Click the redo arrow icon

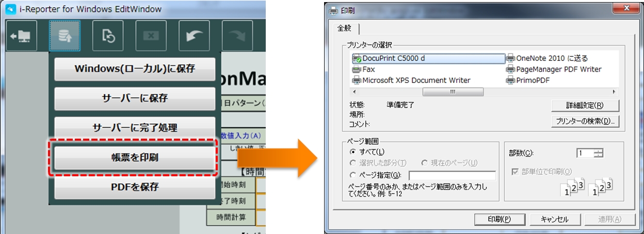tap(236, 36)
